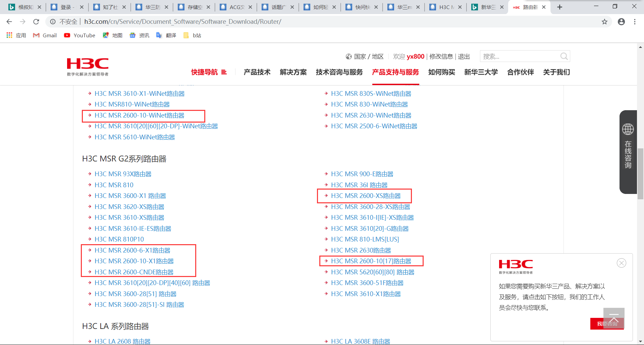Open H3C MSR 2630路由器 link
Screen dimensions: 644x345
361,251
